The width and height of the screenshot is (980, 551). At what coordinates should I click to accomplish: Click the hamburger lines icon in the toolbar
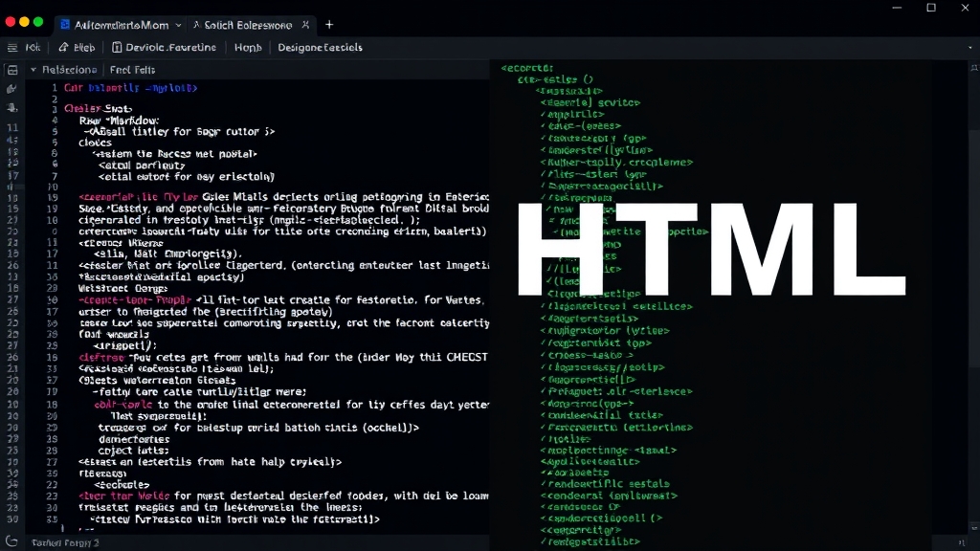12,46
